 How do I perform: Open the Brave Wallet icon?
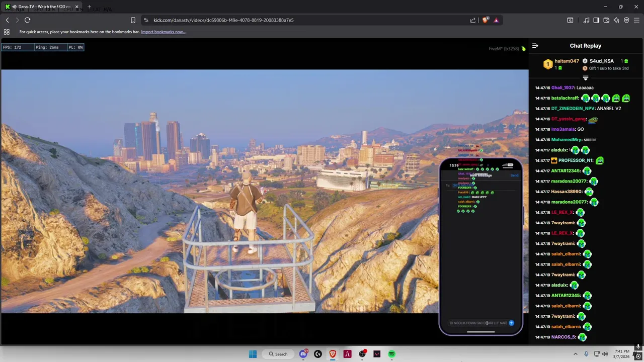(x=606, y=20)
